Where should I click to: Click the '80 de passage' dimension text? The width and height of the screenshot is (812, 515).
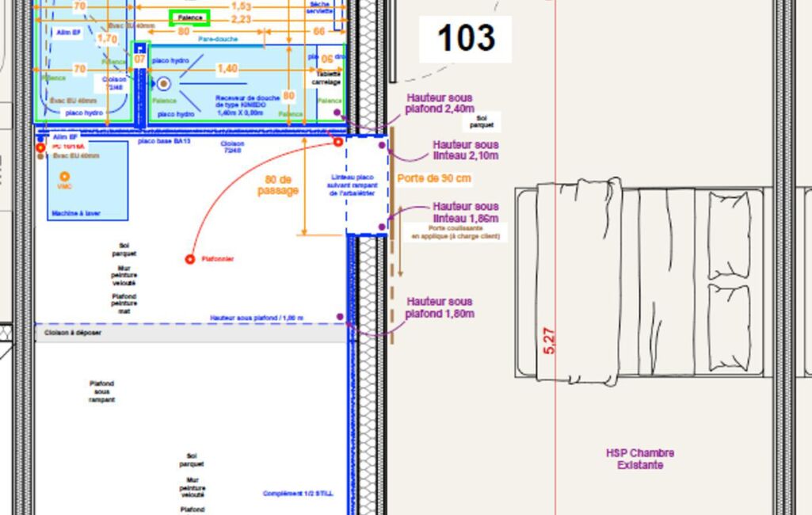tap(278, 185)
